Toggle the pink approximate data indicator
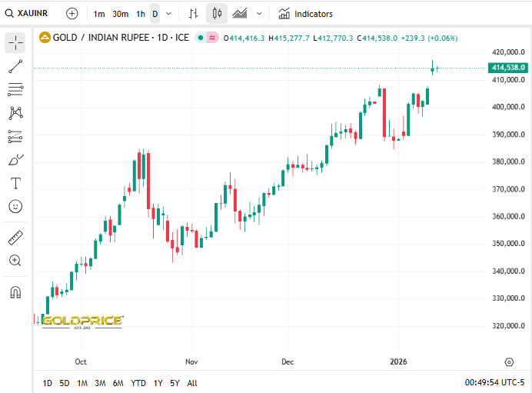The width and height of the screenshot is (532, 393). (212, 38)
